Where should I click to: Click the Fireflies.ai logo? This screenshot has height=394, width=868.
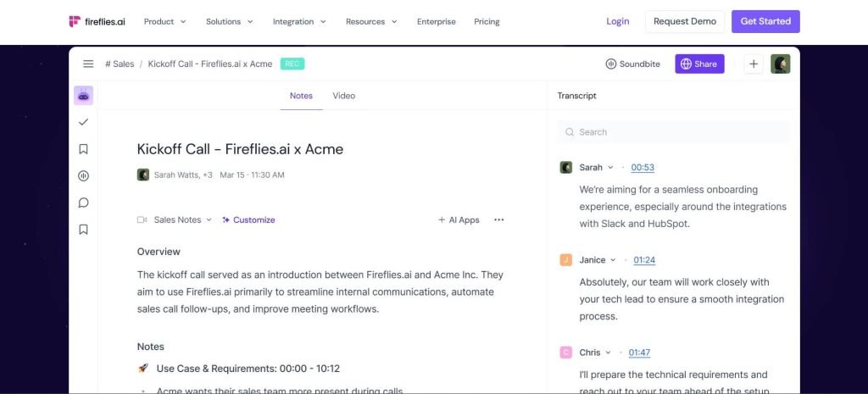(x=97, y=21)
